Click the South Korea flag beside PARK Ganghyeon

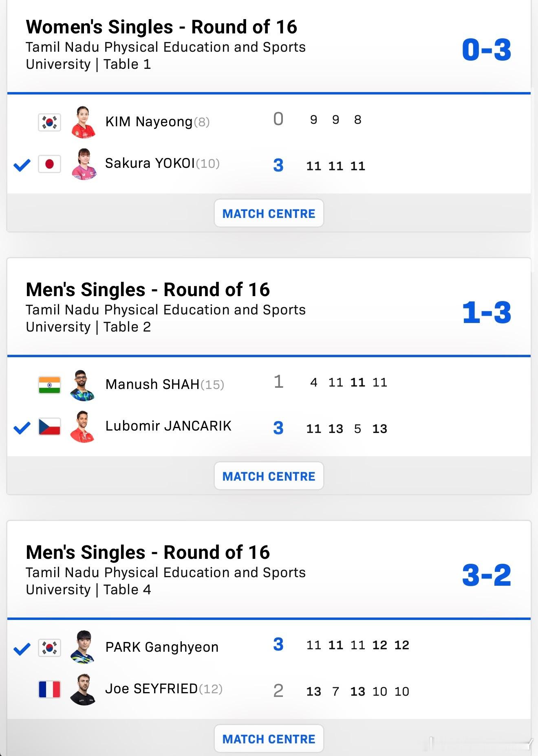tap(49, 648)
